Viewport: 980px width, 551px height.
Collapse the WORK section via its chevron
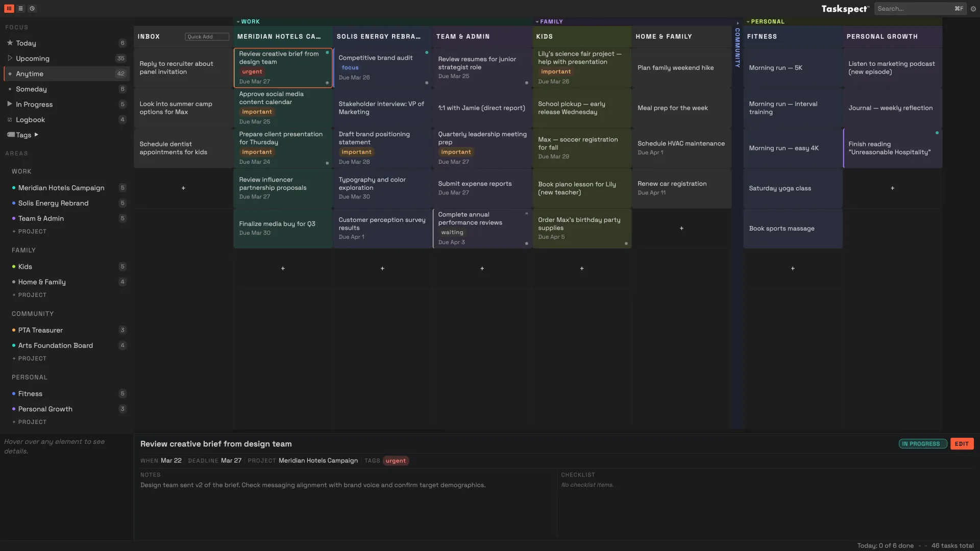[238, 21]
